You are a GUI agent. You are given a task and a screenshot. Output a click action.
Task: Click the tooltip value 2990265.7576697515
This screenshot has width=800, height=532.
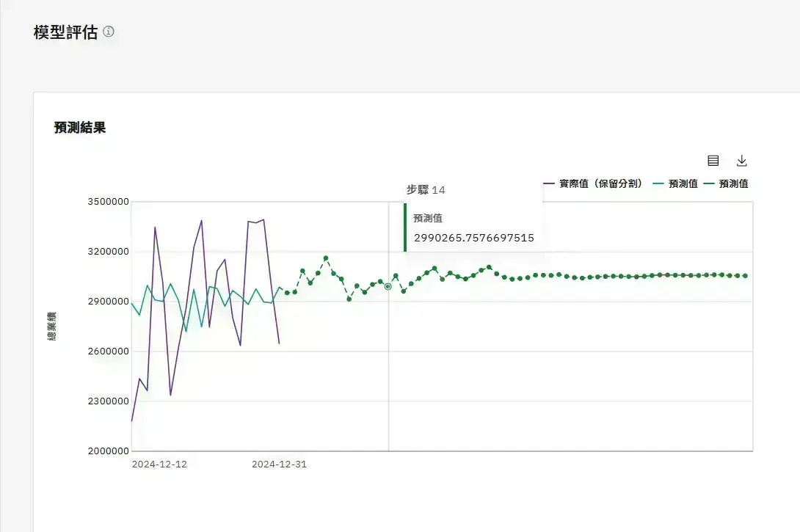click(x=474, y=238)
